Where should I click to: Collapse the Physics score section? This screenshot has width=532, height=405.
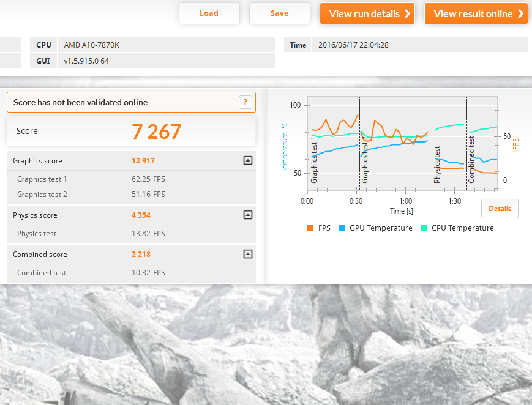(247, 215)
